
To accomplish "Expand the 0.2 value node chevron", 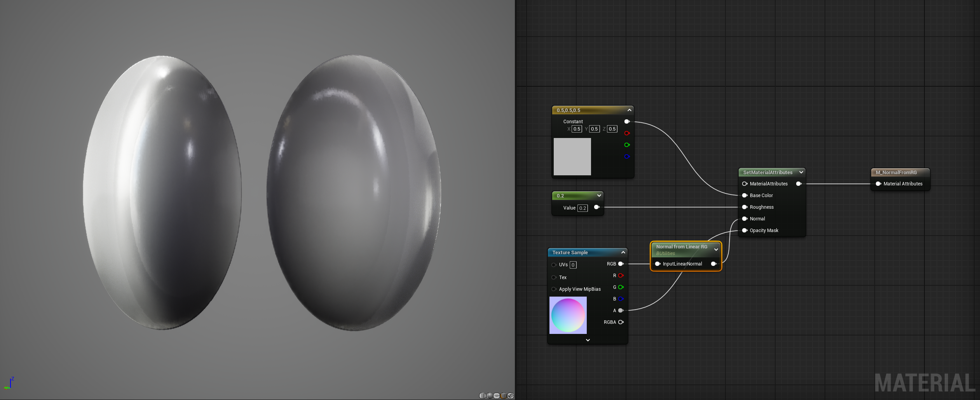I will pyautogui.click(x=599, y=196).
